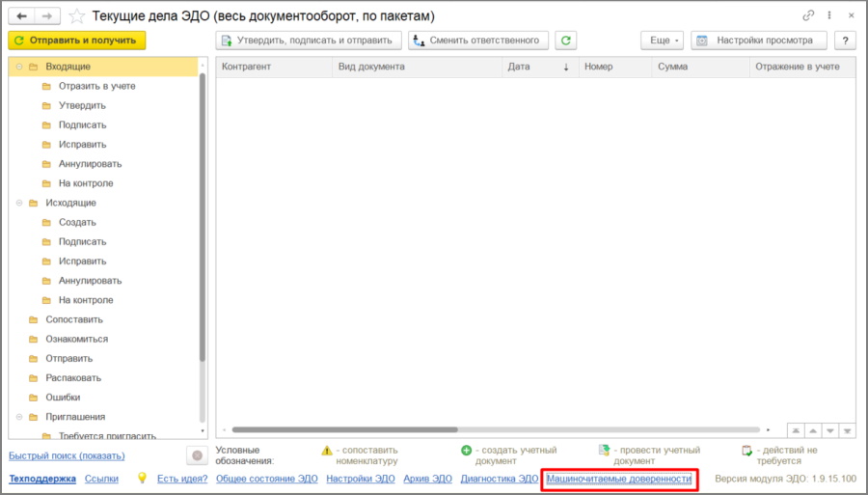
Task: Jump to the last row with the bottom arrow
Action: (x=847, y=430)
